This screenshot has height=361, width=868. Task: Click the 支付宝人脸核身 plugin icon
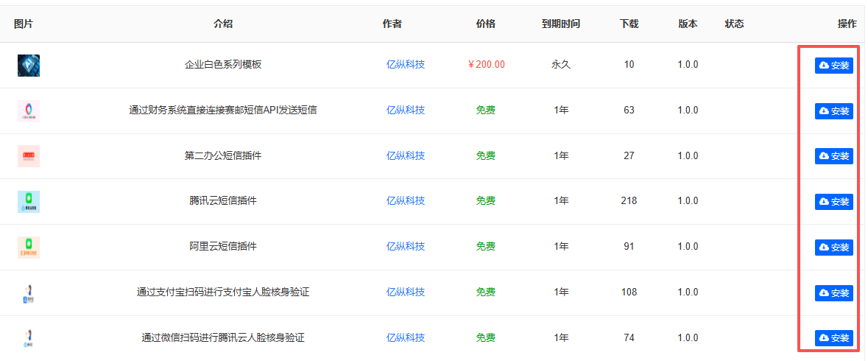tap(29, 293)
